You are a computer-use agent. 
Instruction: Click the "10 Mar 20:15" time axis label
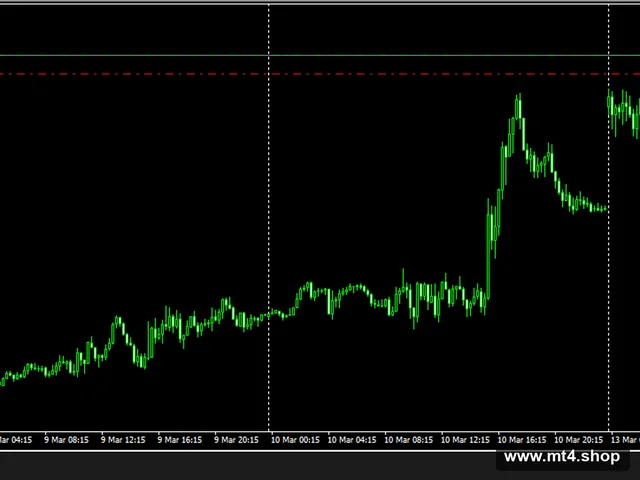tap(578, 440)
